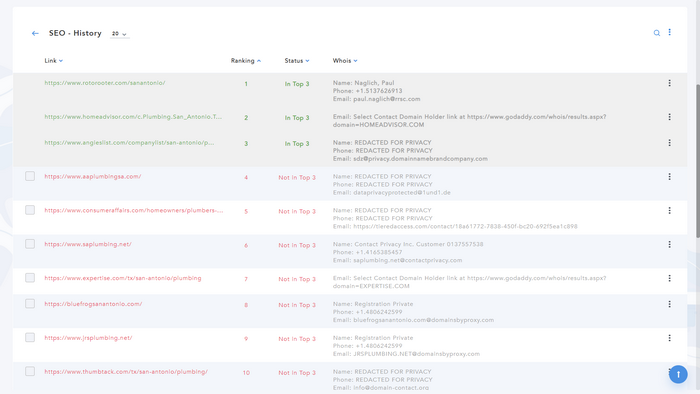The width and height of the screenshot is (700, 394).
Task: Open the thumbtack.com san-antonio plumbing link
Action: 126,372
